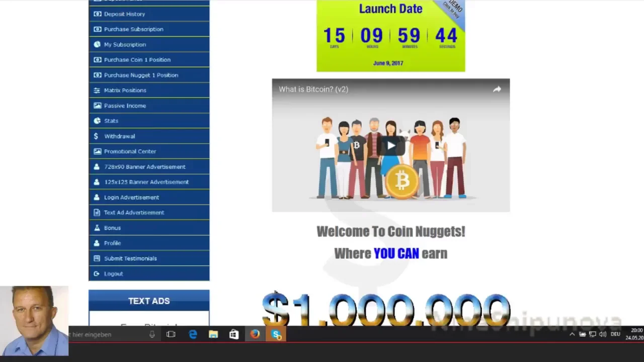The width and height of the screenshot is (644, 362).
Task: Open Submit Testimonials
Action: [149, 258]
